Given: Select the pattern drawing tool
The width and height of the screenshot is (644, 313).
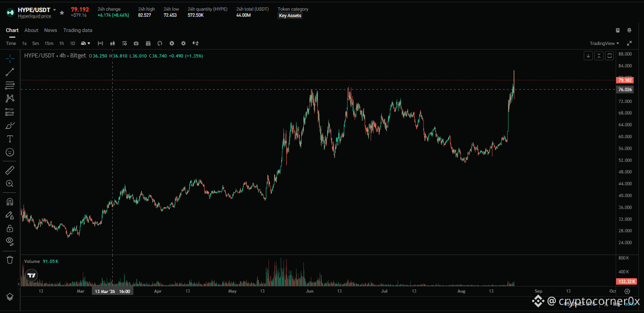Looking at the screenshot, I should tap(10, 98).
